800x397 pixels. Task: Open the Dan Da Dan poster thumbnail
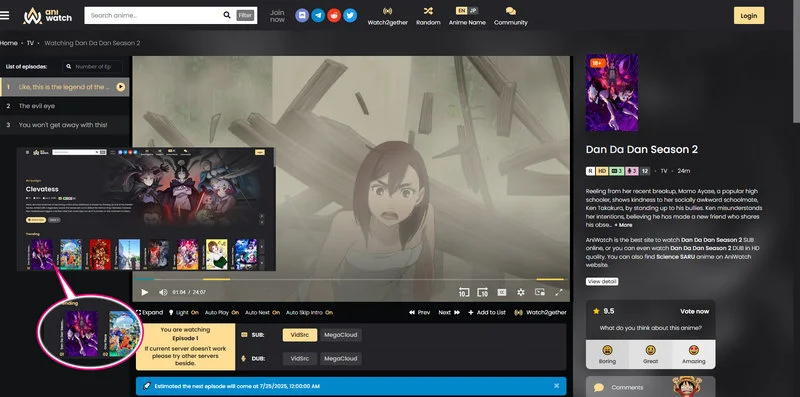tap(612, 92)
